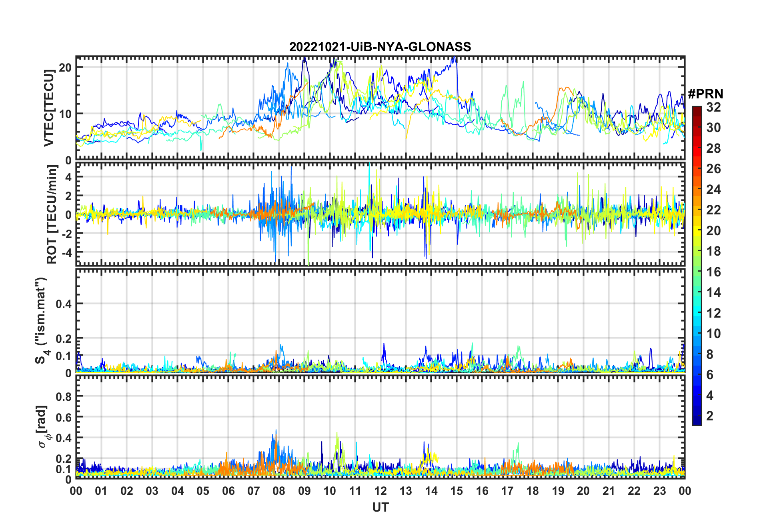
Task: Click the plot title 20221021-UiB-NYA-GLONASS
Action: [380, 47]
